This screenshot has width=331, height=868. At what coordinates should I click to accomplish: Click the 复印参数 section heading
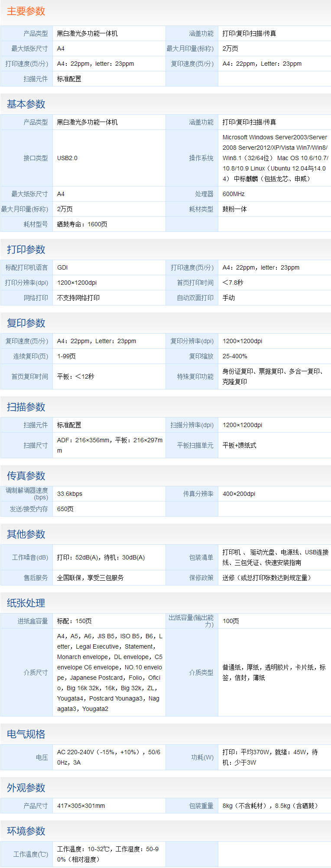26,323
